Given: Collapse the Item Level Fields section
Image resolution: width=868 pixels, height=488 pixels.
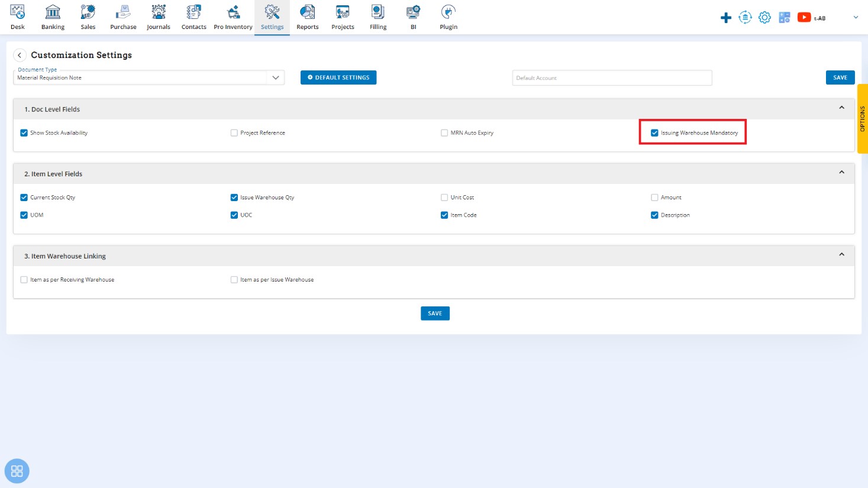Looking at the screenshot, I should [x=841, y=172].
